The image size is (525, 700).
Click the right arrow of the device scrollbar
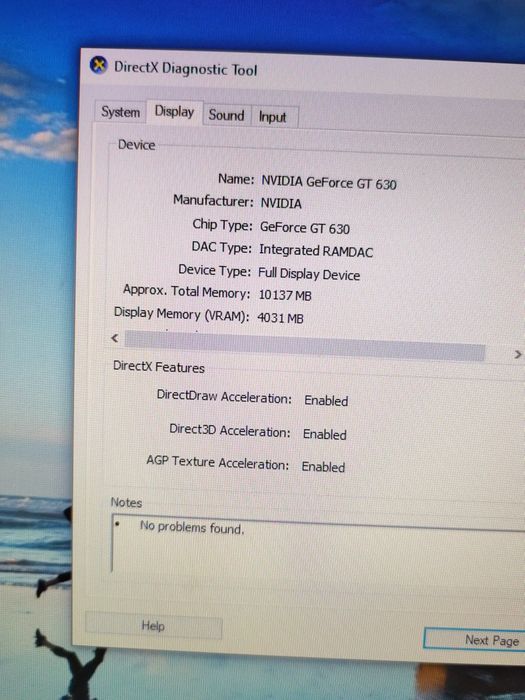517,354
